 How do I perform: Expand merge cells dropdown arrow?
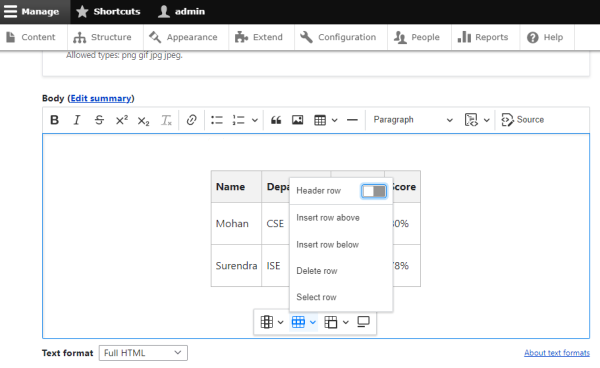pos(346,322)
